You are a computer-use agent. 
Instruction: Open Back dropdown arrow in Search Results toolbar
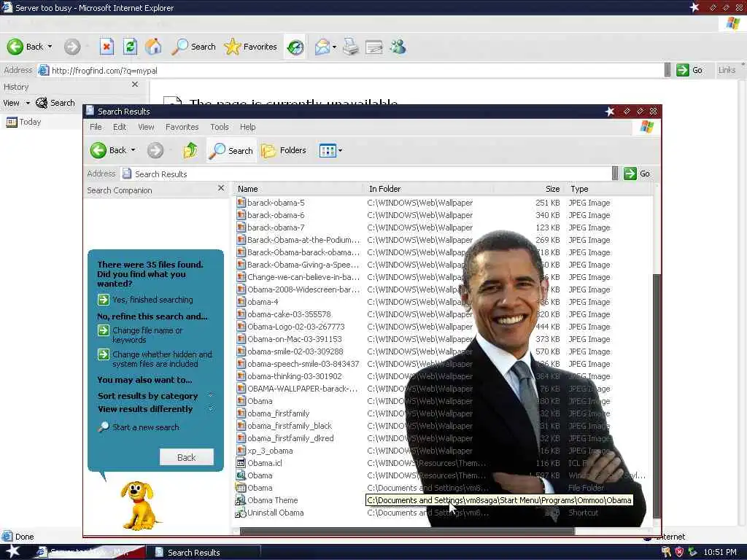click(x=133, y=150)
